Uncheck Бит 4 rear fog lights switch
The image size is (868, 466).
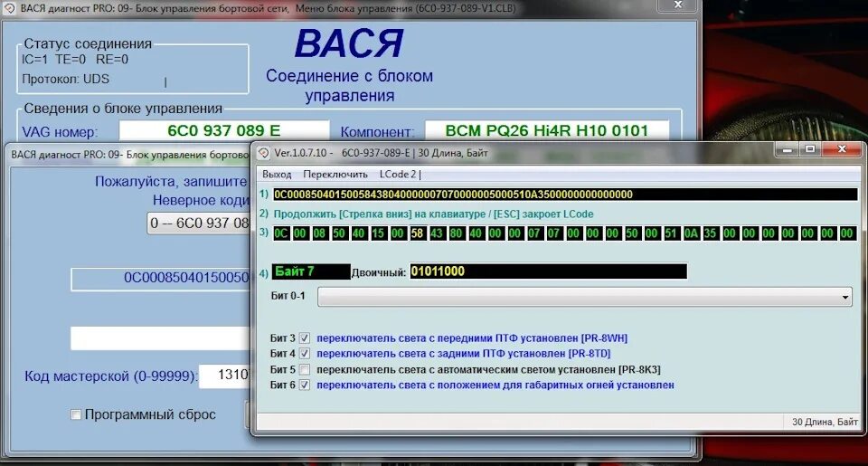point(305,354)
